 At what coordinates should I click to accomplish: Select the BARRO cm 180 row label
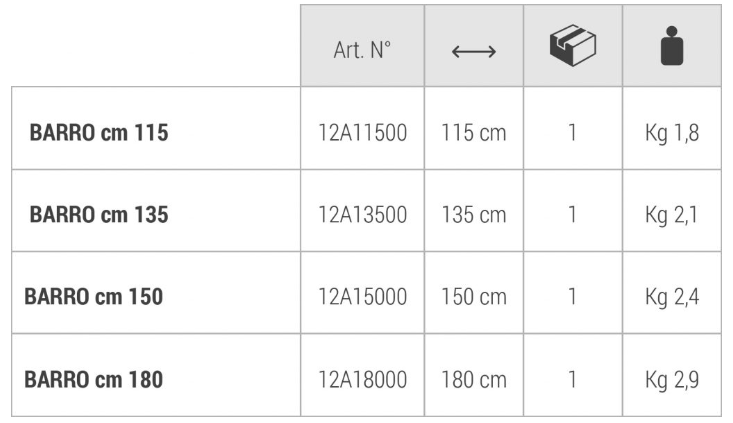click(x=94, y=379)
